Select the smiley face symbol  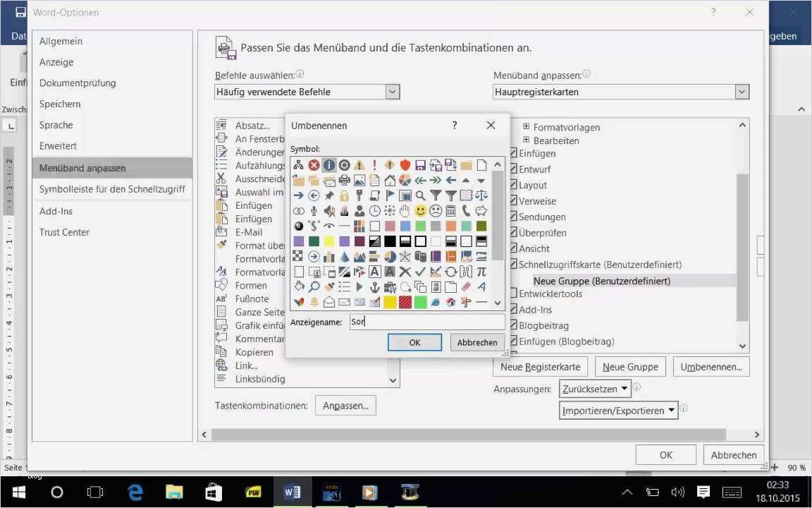(x=419, y=210)
